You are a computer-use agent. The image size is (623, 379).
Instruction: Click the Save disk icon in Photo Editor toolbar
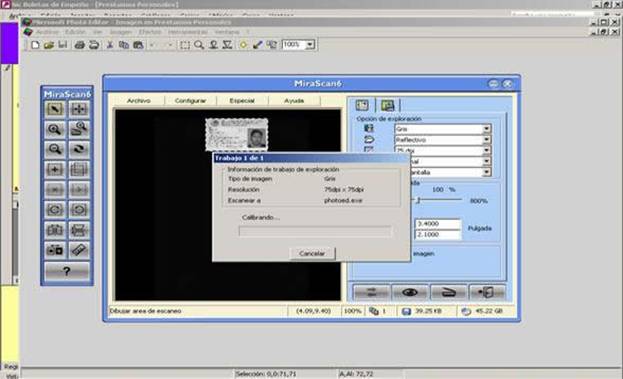pos(62,44)
